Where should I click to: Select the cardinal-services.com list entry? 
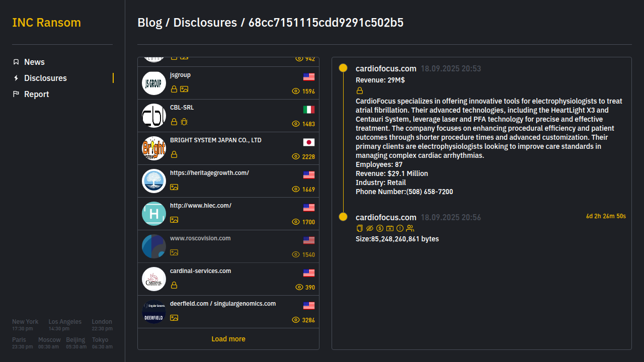tap(228, 279)
